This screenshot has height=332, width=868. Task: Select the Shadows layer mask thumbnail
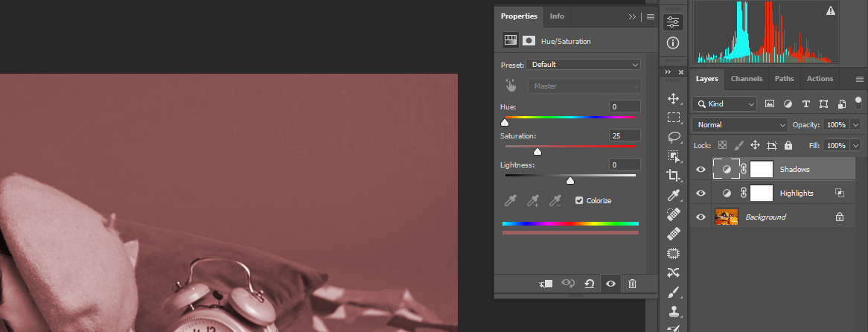[761, 169]
